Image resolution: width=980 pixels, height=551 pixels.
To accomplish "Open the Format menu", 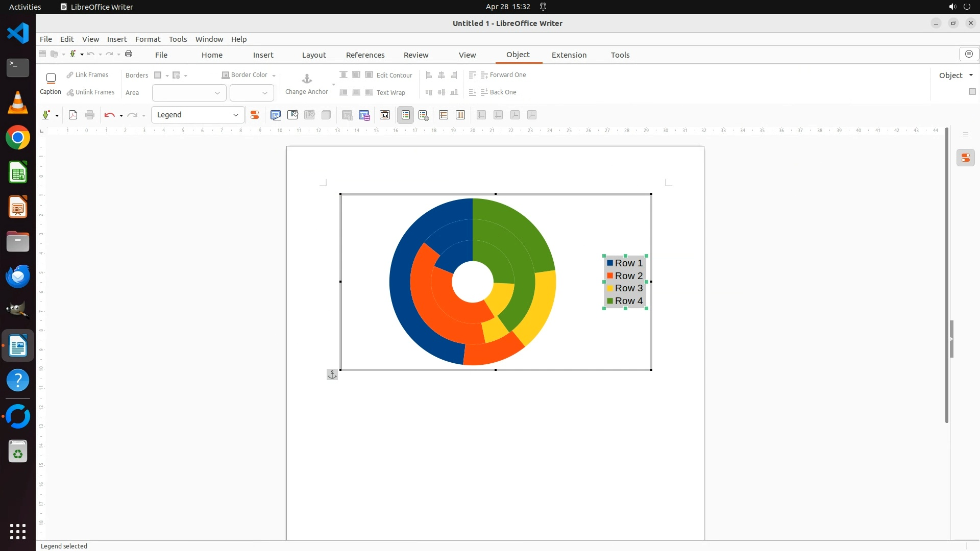I will 148,39.
